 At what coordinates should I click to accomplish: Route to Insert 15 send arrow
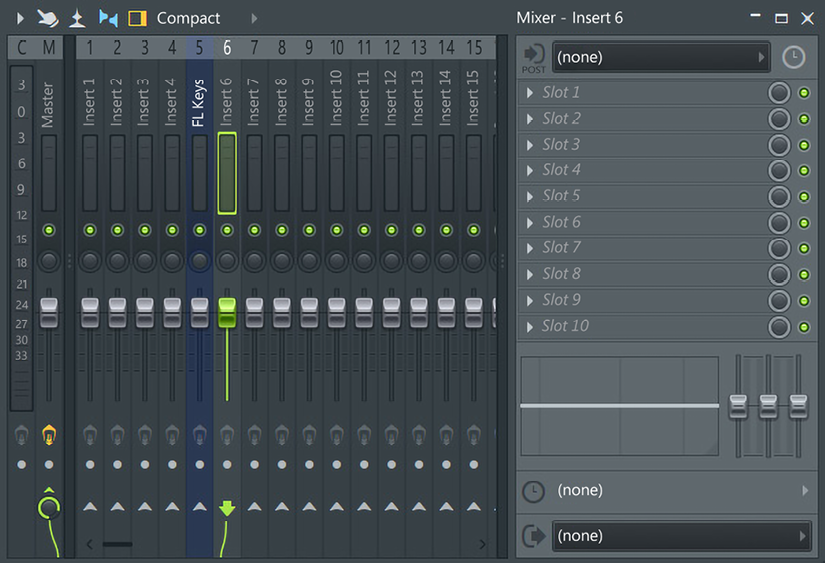(474, 507)
